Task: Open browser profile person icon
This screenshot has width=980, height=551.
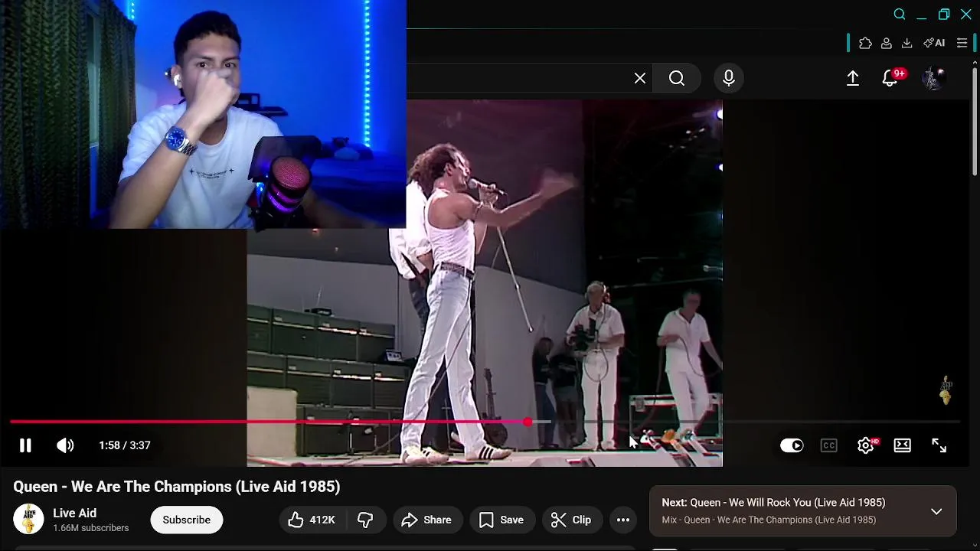Action: (x=886, y=44)
